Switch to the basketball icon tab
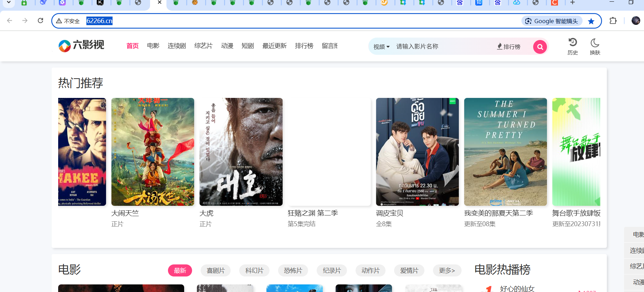 (195, 2)
